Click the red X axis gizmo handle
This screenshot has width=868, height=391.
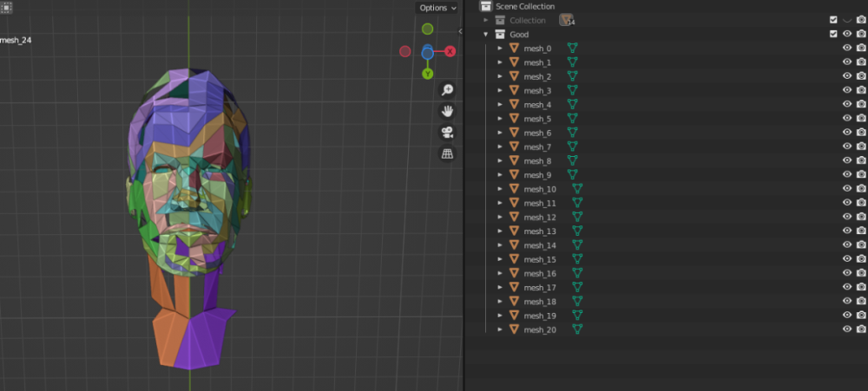pyautogui.click(x=450, y=52)
